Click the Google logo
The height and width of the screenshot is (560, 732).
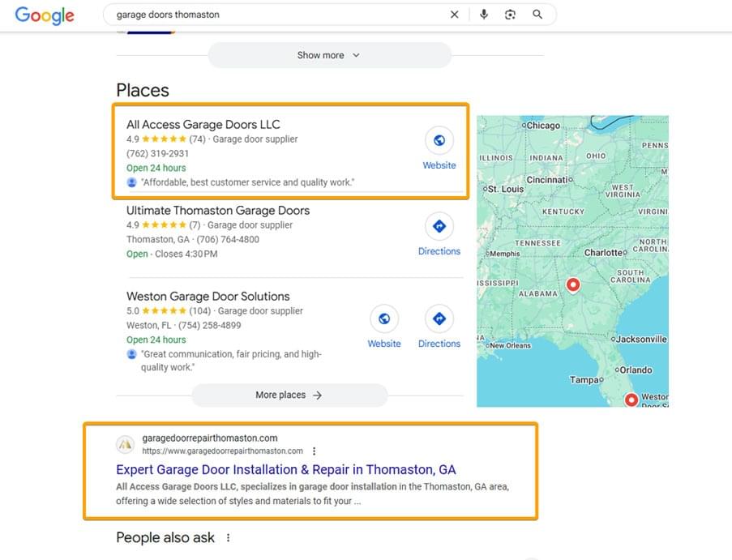click(x=45, y=15)
